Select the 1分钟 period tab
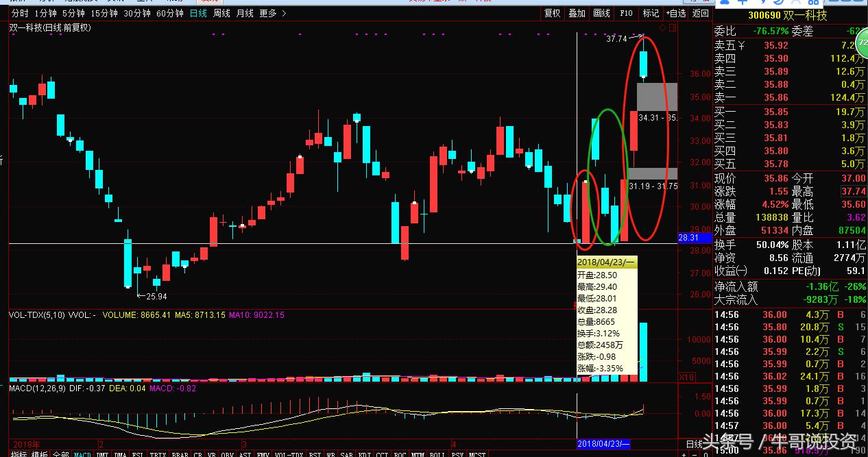This screenshot has height=457, width=868. point(45,14)
